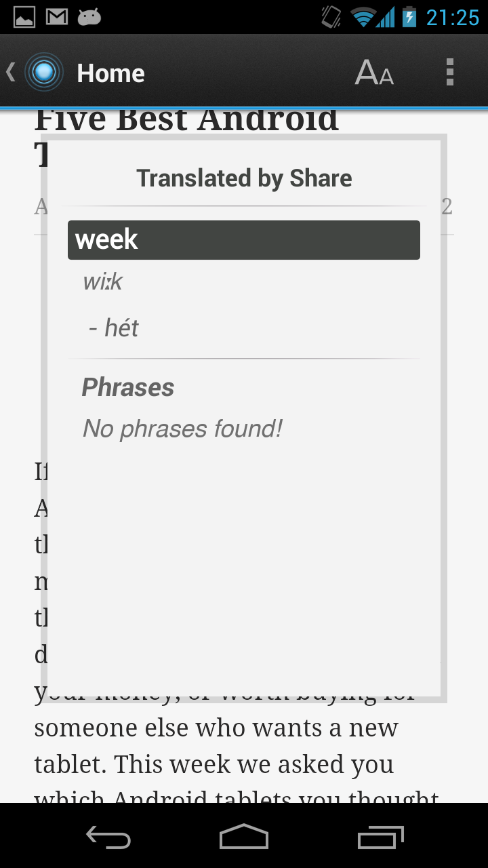This screenshot has width=488, height=868.
Task: Open the Gmail notification icon
Action: [56, 17]
